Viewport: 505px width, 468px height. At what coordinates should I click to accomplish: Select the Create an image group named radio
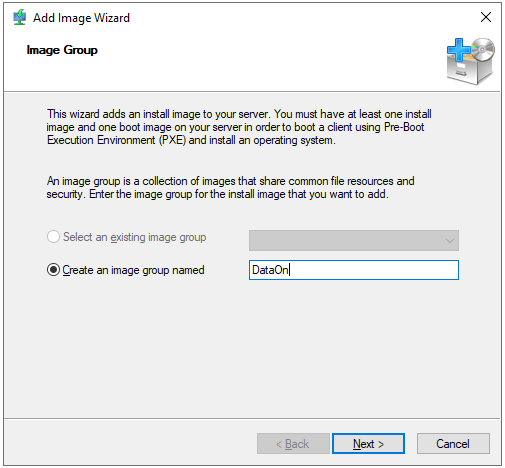pos(53,270)
